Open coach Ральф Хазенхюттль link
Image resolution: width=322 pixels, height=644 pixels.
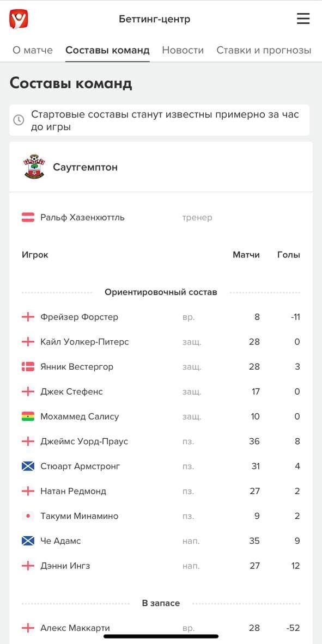click(82, 217)
